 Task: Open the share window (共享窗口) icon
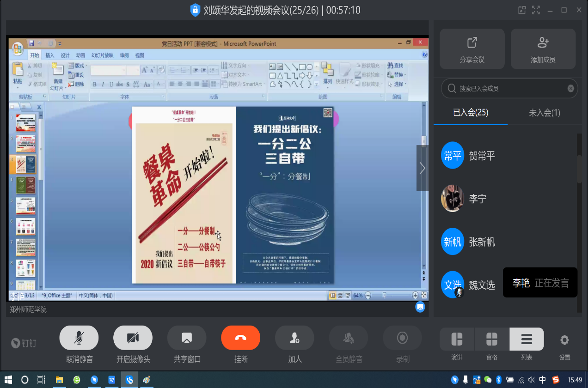tap(187, 338)
